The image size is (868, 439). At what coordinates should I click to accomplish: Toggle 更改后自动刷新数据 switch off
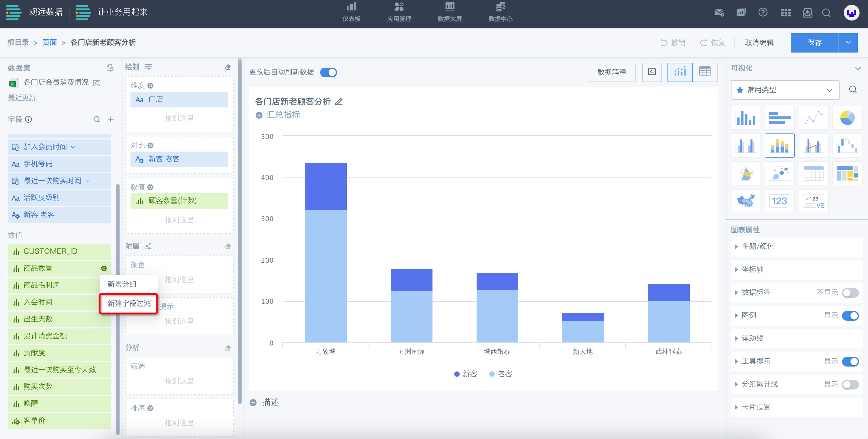tap(328, 72)
